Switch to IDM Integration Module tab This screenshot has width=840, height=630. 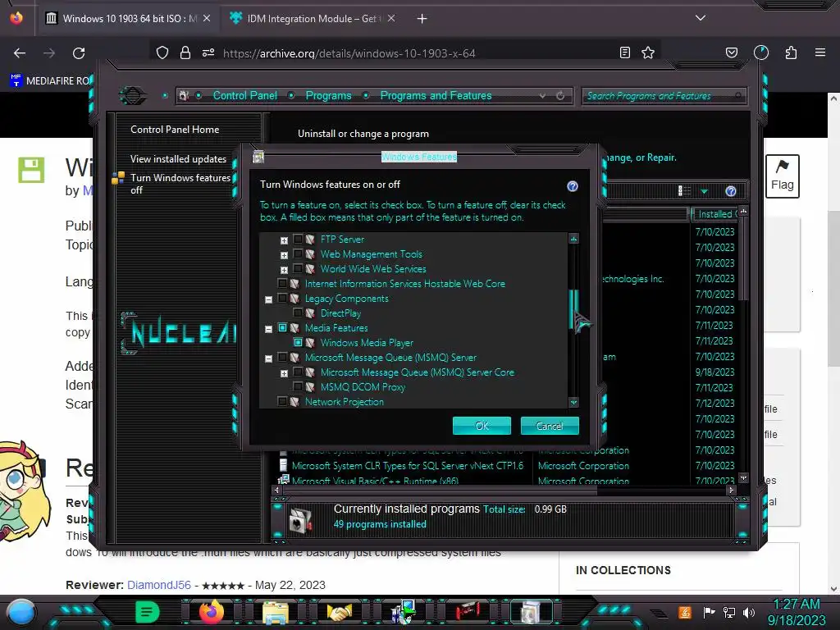tap(313, 18)
